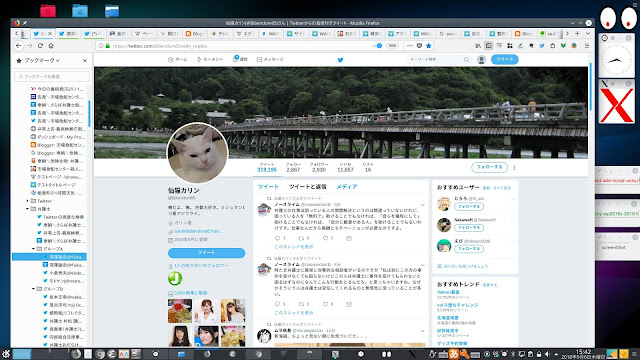Viewport: 640px width, 360px height.
Task: Open the home folder desktop icon
Action: [x=80, y=11]
